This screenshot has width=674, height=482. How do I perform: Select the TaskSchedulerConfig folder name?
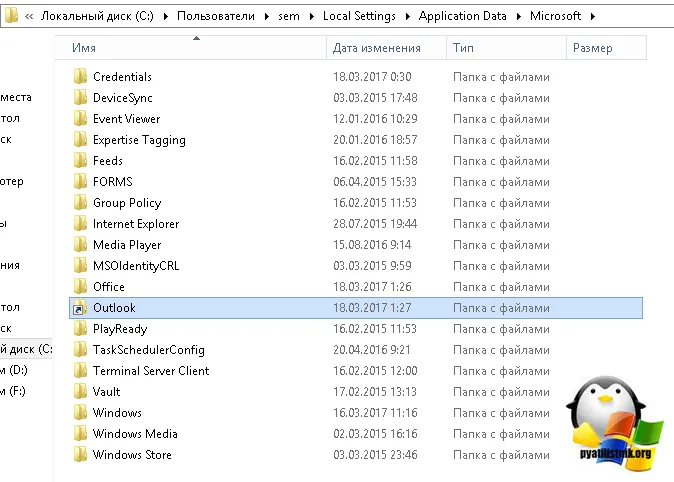149,350
